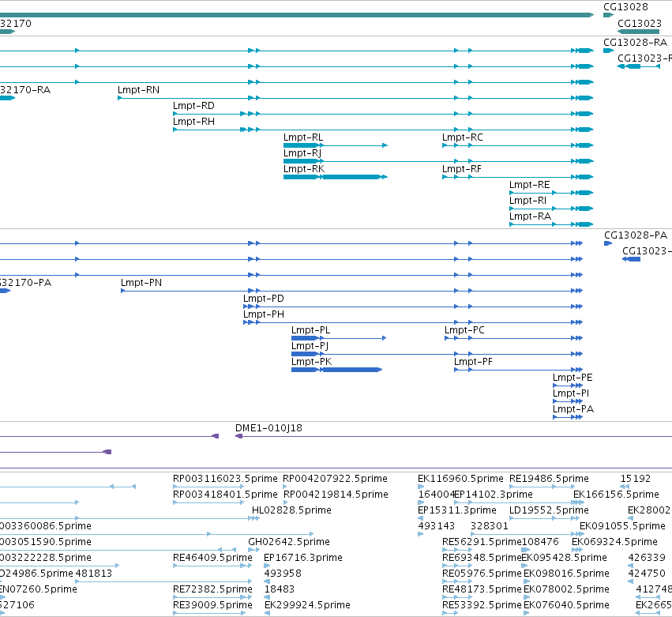The image size is (672, 617).
Task: Select the thick Lmpt-RK exon block
Action: click(x=351, y=177)
